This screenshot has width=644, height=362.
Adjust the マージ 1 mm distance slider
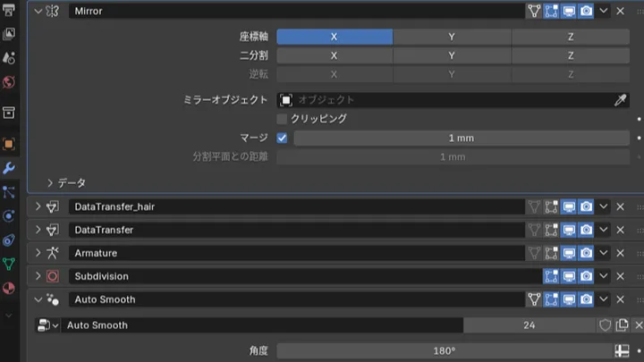[462, 138]
